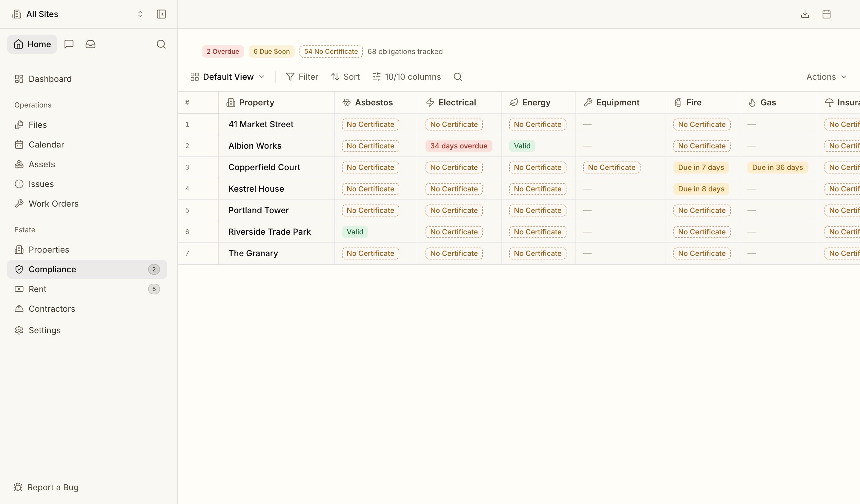Click the Gas column header
860x504 pixels.
click(778, 102)
